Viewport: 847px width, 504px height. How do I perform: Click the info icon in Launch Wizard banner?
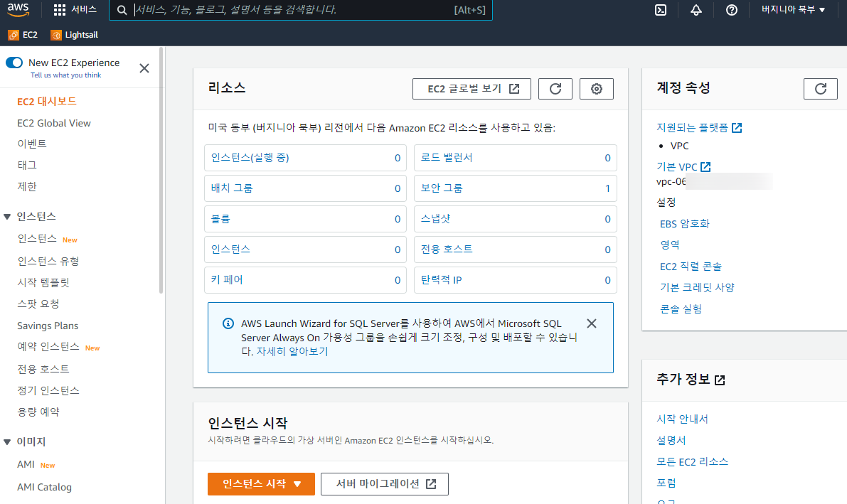click(x=228, y=323)
